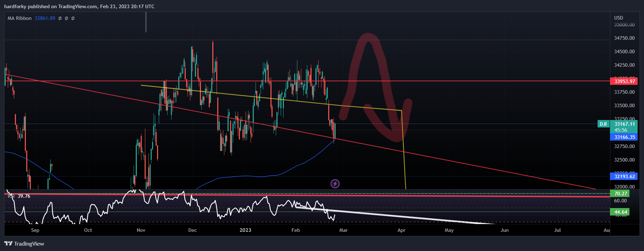The image size is (644, 251).
Task: Click the TradingView logo at bottom left
Action: point(24,244)
